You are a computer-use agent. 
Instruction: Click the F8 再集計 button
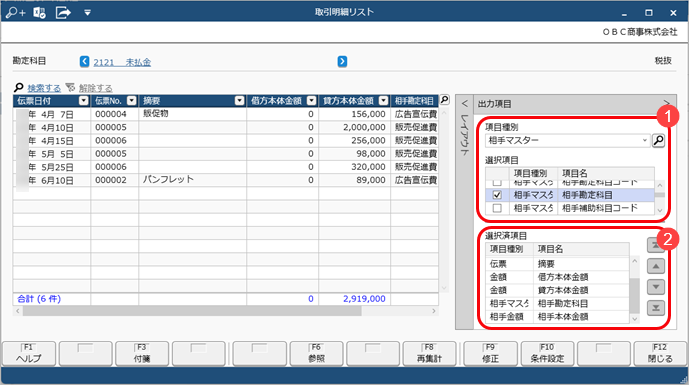429,354
